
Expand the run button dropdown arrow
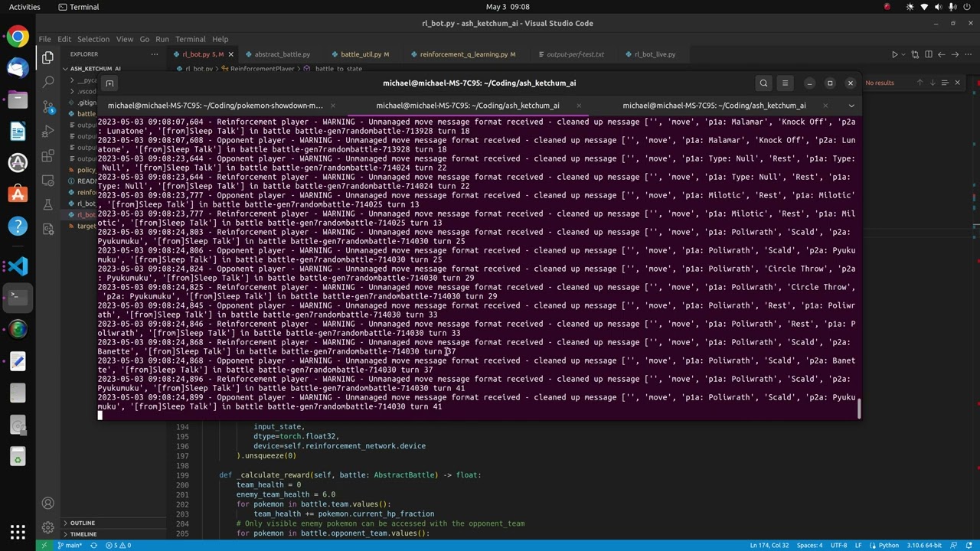(x=903, y=54)
